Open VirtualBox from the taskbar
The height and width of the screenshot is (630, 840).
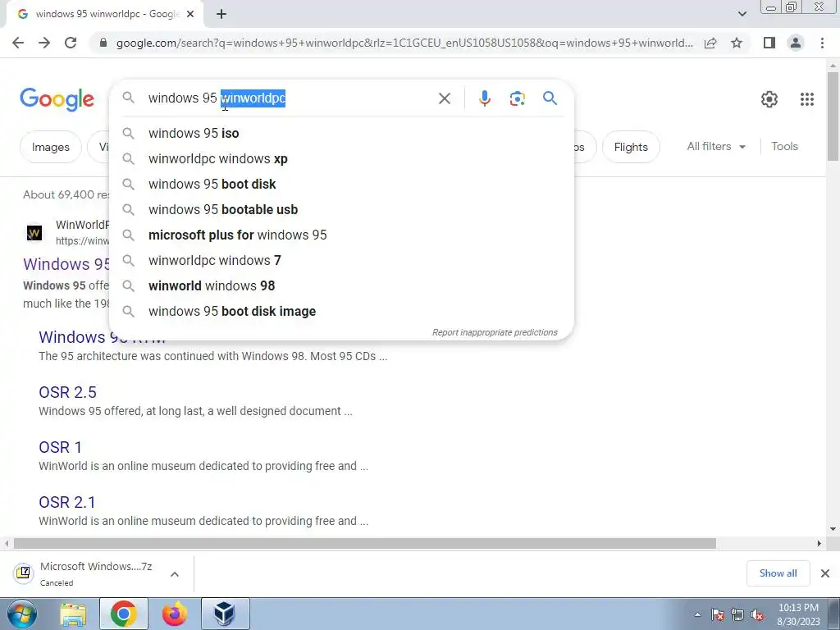pos(225,614)
